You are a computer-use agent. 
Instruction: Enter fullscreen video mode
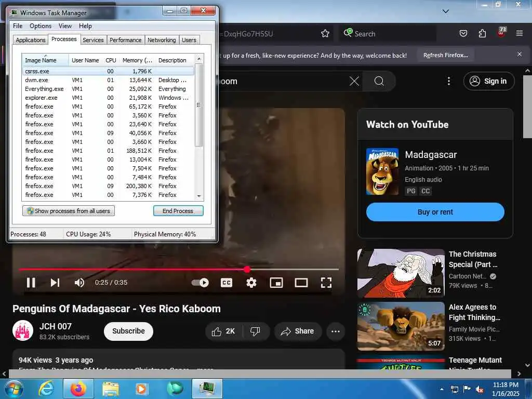pyautogui.click(x=326, y=283)
